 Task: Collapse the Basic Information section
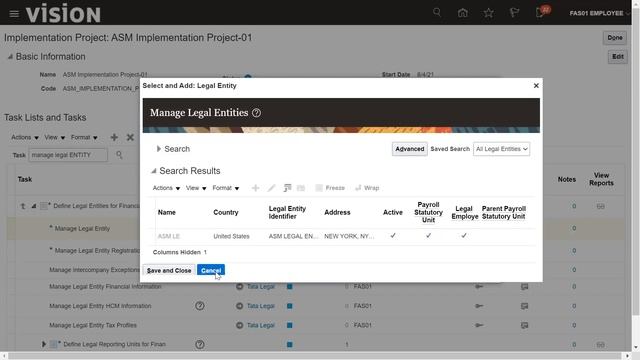[10, 57]
